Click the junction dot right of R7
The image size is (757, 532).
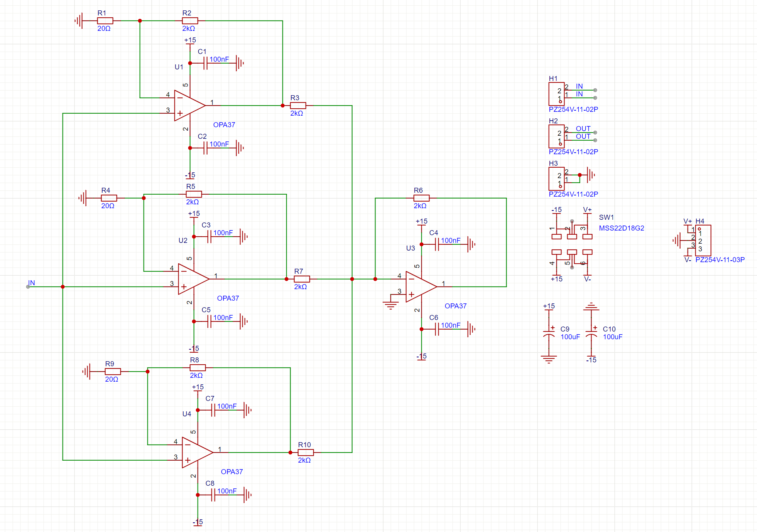coord(352,279)
